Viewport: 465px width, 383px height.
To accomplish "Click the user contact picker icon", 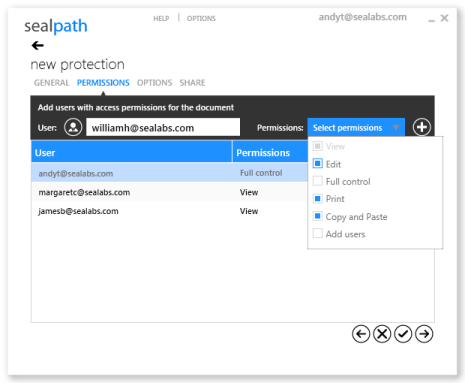I will coord(73,127).
